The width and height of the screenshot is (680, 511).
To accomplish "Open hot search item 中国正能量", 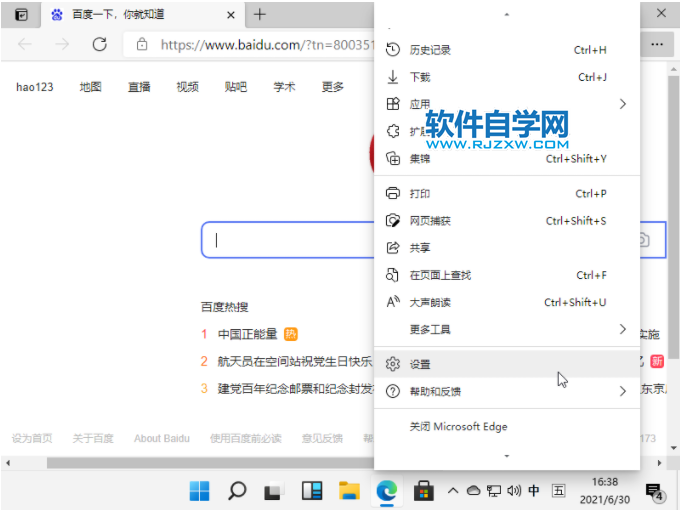I will (247, 334).
